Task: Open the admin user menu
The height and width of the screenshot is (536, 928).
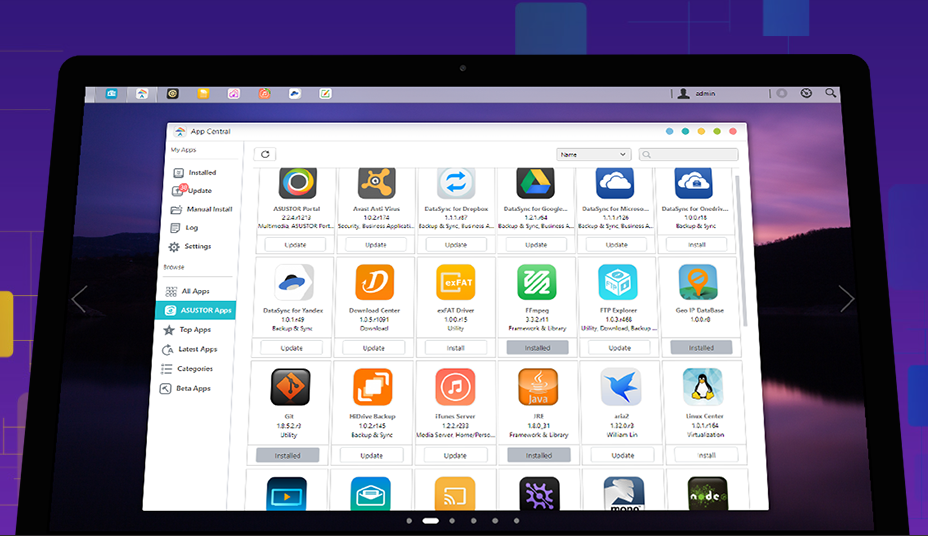Action: (697, 93)
